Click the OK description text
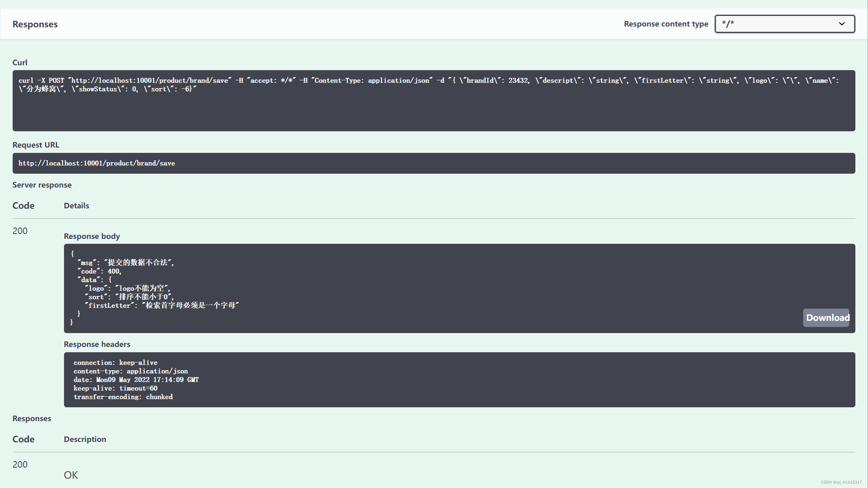The image size is (868, 488). (x=71, y=475)
